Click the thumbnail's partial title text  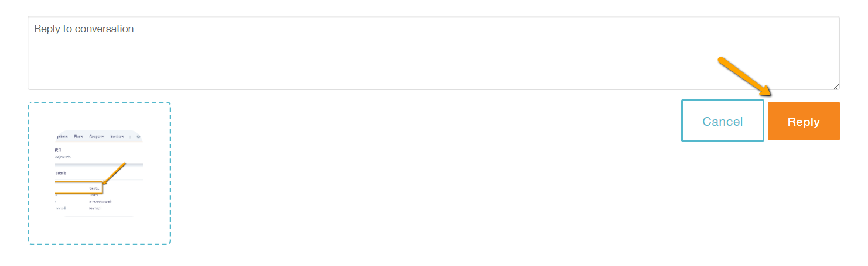click(x=58, y=150)
